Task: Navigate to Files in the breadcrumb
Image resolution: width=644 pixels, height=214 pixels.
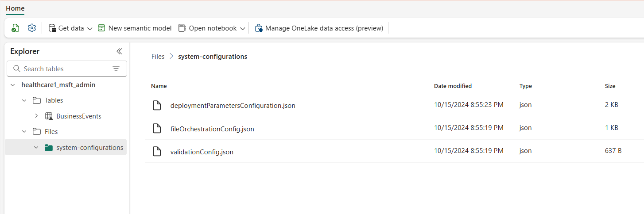Action: (158, 57)
